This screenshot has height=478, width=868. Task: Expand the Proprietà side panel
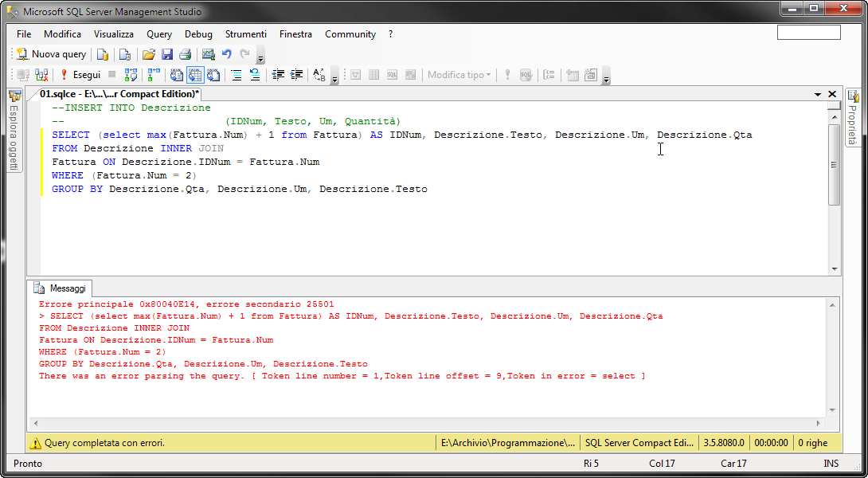(853, 117)
